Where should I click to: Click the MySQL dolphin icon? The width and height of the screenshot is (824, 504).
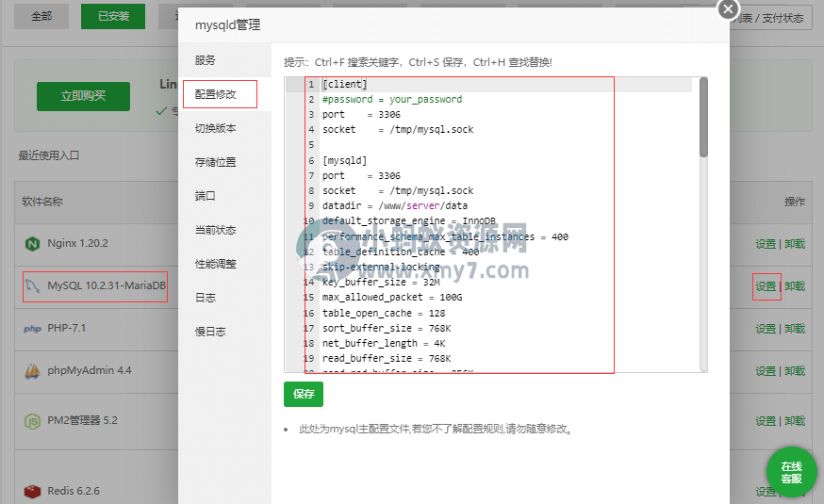pos(32,286)
